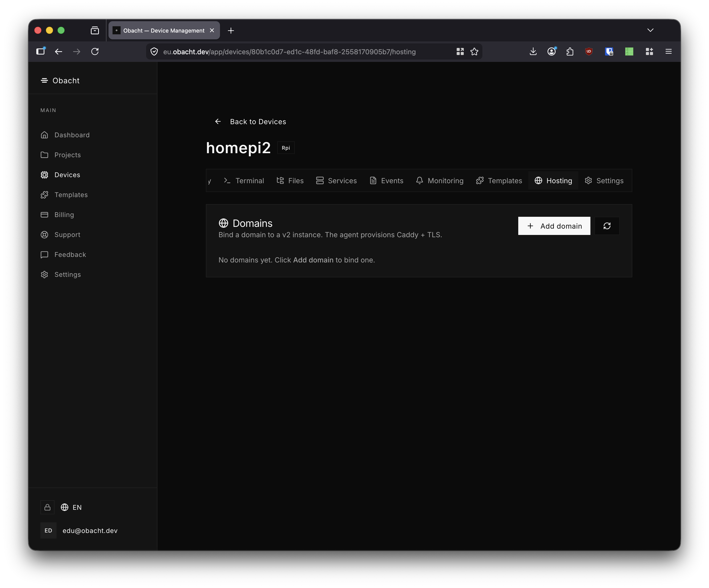Select the Obacht — Device Management tab
This screenshot has width=709, height=588.
pos(164,30)
